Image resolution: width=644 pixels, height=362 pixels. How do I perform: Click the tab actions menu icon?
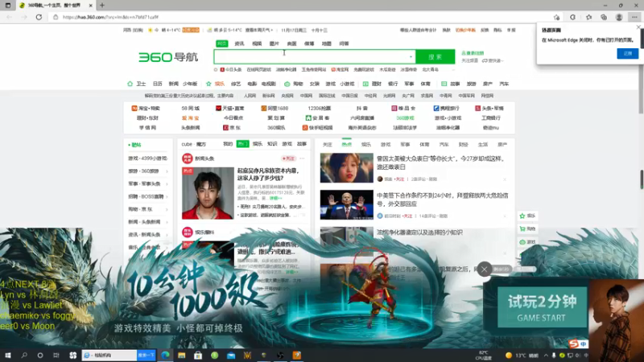tap(8, 6)
